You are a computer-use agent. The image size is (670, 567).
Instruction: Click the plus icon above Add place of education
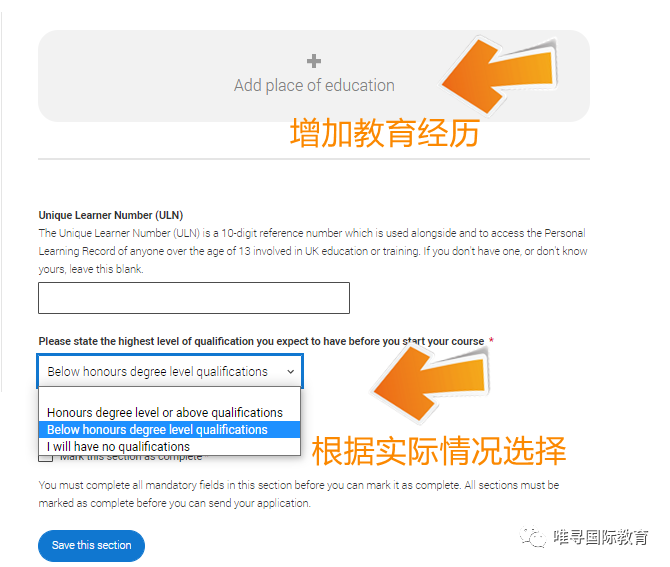pos(314,61)
